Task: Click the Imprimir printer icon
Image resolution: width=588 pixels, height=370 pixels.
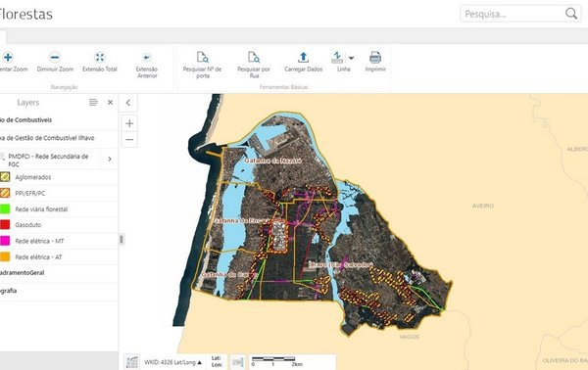Action: pyautogui.click(x=375, y=58)
